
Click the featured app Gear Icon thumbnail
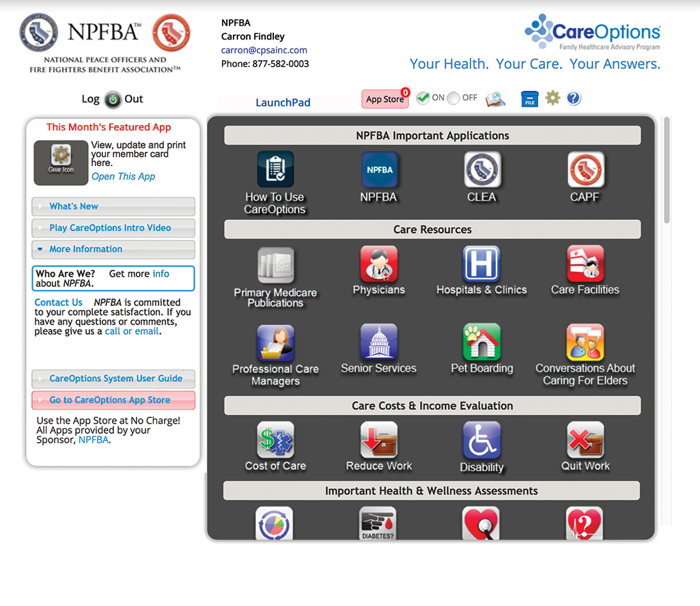(x=61, y=163)
